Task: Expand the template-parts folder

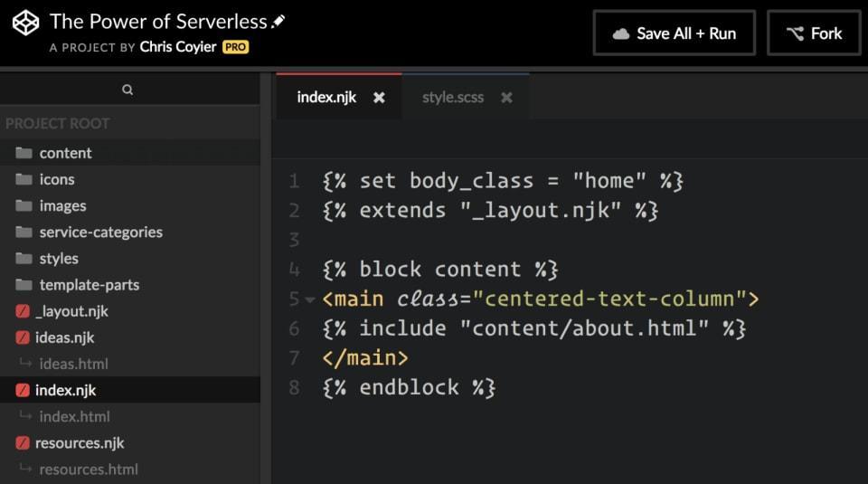Action: 89,285
